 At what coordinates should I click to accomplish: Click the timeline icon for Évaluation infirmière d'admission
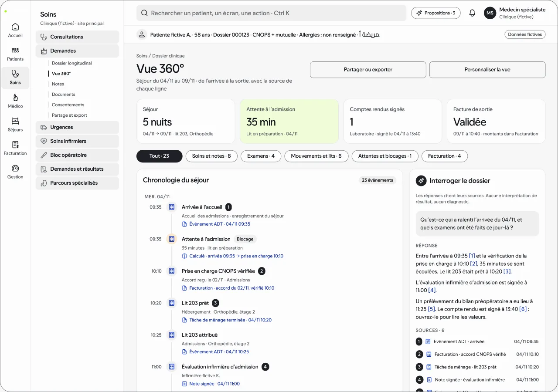[172, 367]
